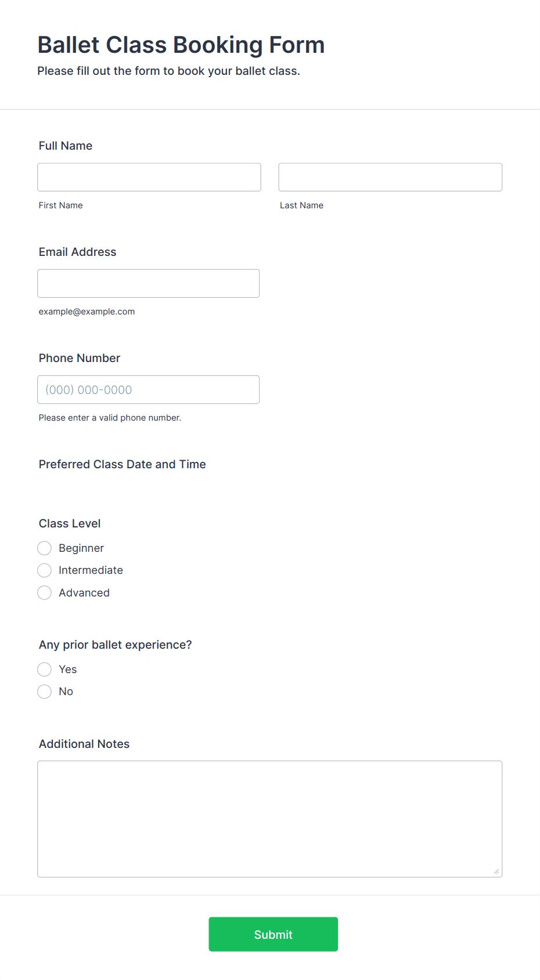Click the textarea resize handle corner
Screen dimensions: 540x980
496,871
